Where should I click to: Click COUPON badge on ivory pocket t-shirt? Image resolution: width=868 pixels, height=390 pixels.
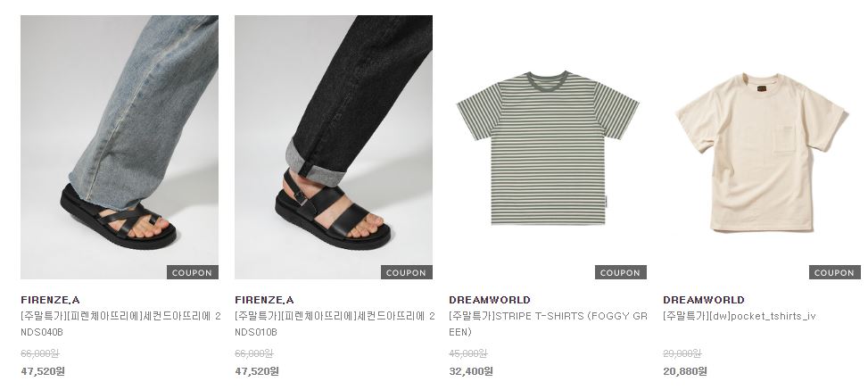835,272
